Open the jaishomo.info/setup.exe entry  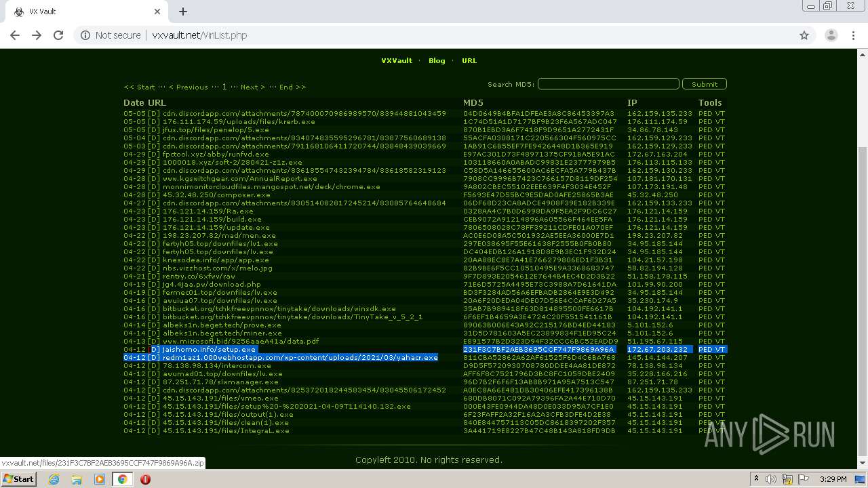click(x=209, y=349)
